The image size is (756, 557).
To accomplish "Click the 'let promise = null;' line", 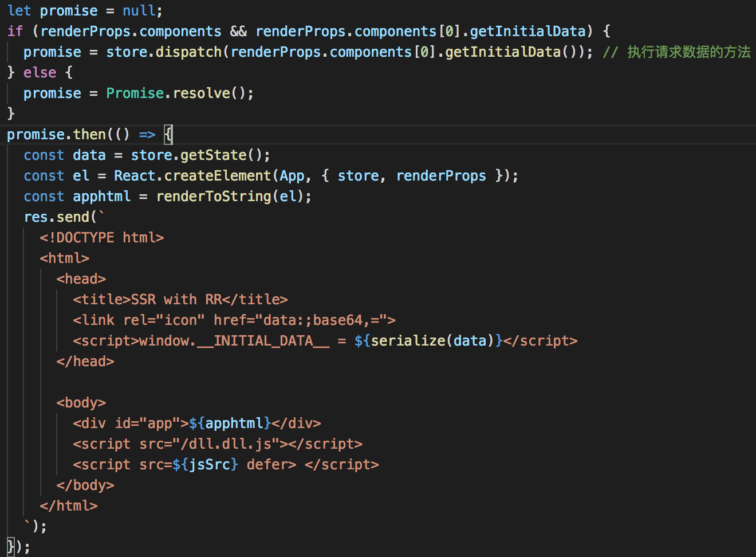I will point(85,11).
